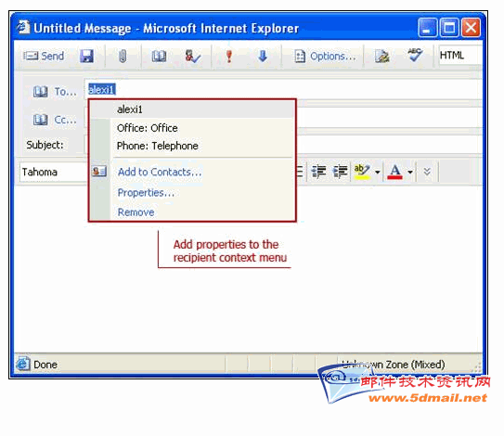The image size is (504, 436).
Task: Open the HTML format dropdown
Action: [460, 56]
